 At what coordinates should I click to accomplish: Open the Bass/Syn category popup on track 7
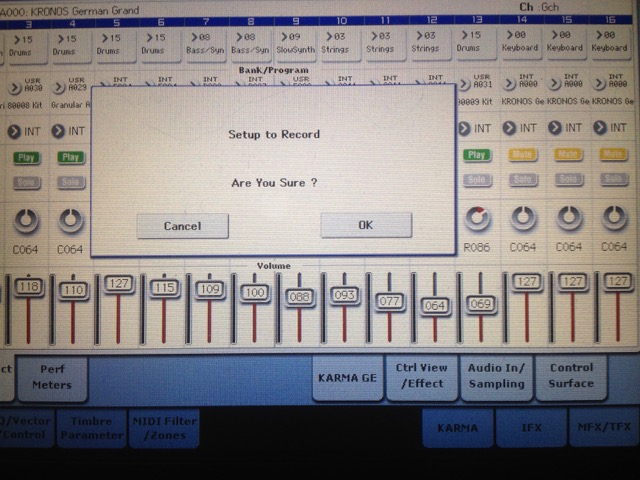click(x=205, y=44)
